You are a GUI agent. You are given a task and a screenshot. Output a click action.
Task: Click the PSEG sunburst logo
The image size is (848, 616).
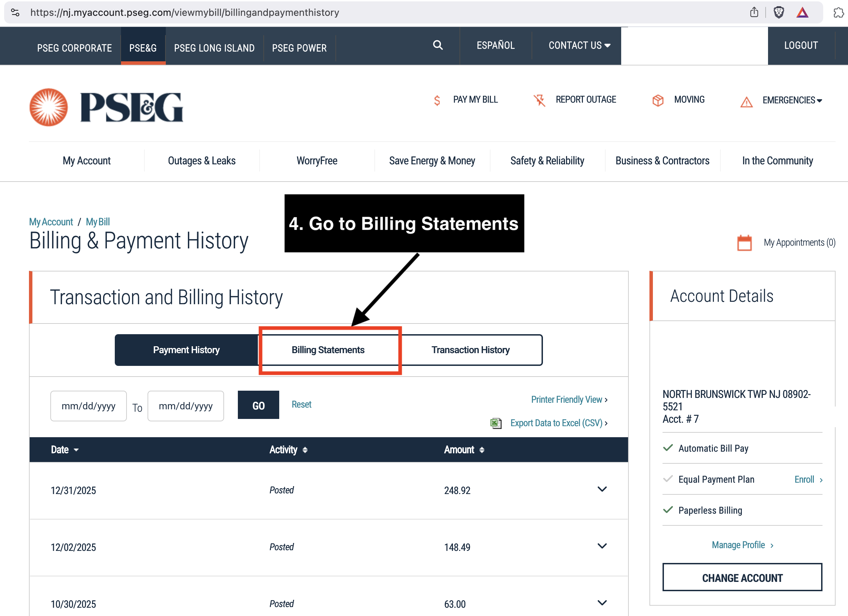click(x=49, y=107)
